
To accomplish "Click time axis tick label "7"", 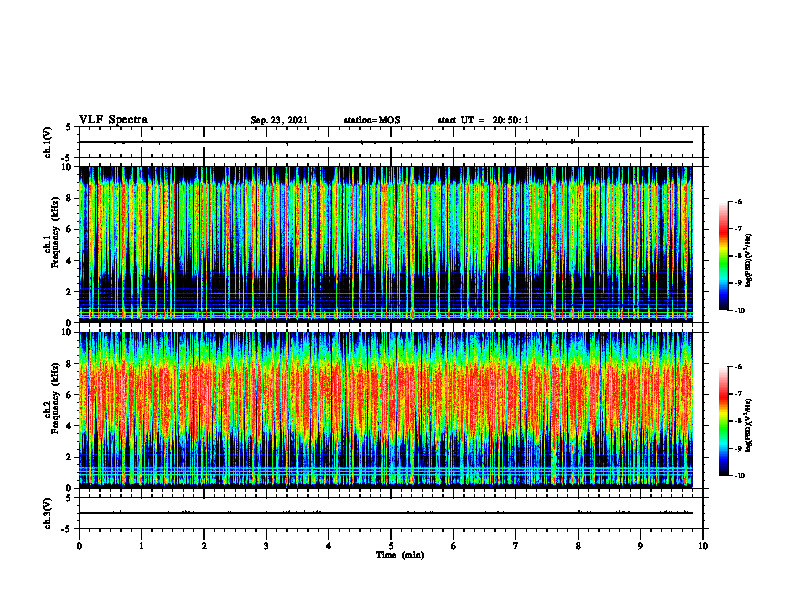I will coord(516,546).
